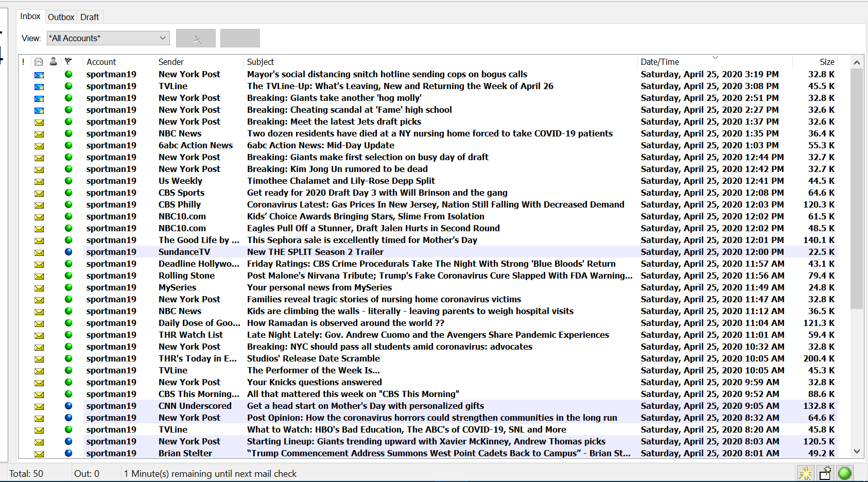Click 'Out: 0' in status bar
This screenshot has width=868, height=482.
tap(86, 474)
